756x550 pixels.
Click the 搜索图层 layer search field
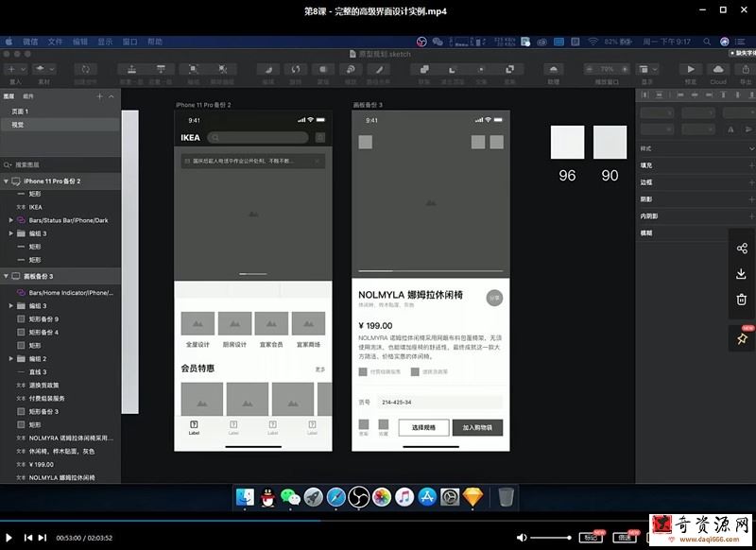pos(60,164)
